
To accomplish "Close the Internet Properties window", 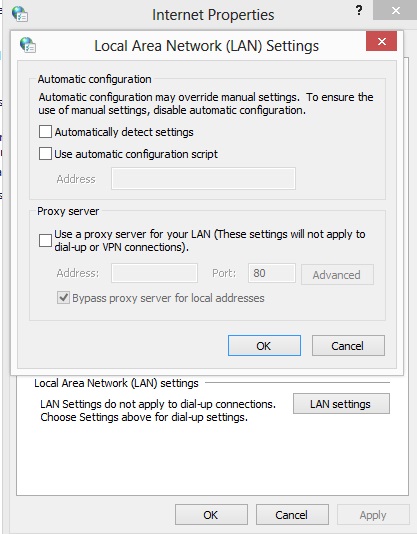I will [395, 10].
